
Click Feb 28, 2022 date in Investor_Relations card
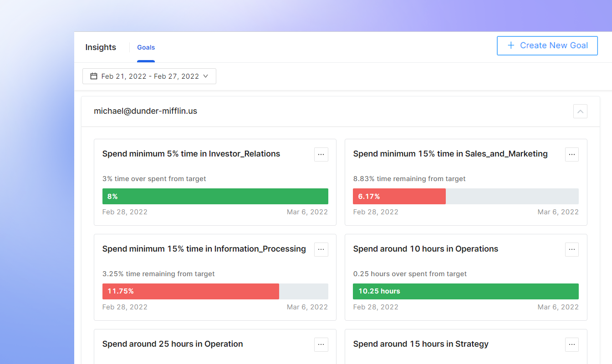125,212
